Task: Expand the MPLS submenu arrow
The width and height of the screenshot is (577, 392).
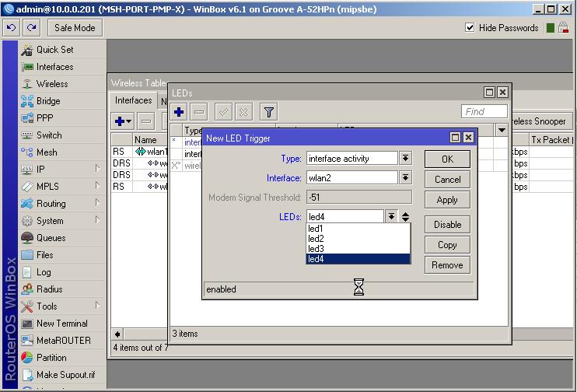Action: 97,186
